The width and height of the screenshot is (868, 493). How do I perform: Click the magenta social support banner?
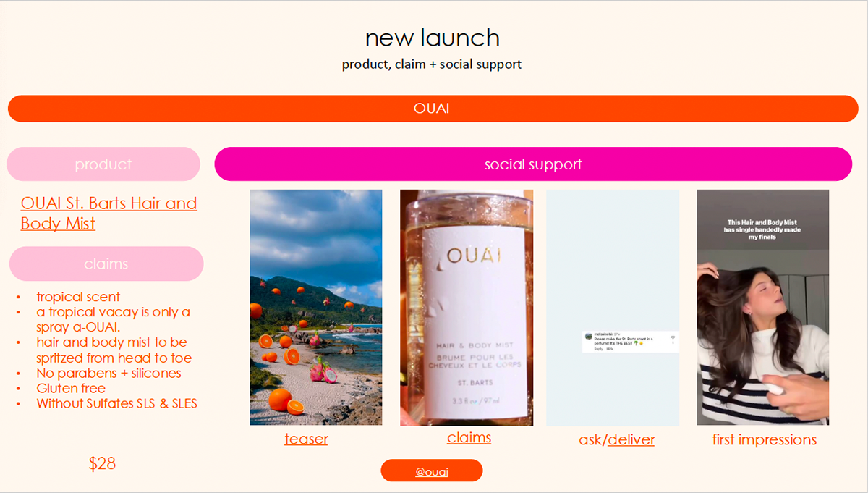coord(533,164)
